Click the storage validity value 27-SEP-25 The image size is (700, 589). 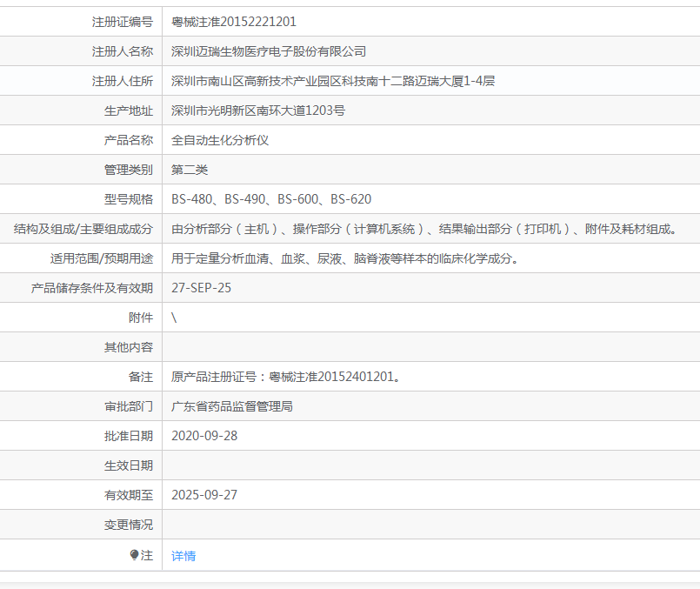point(202,288)
